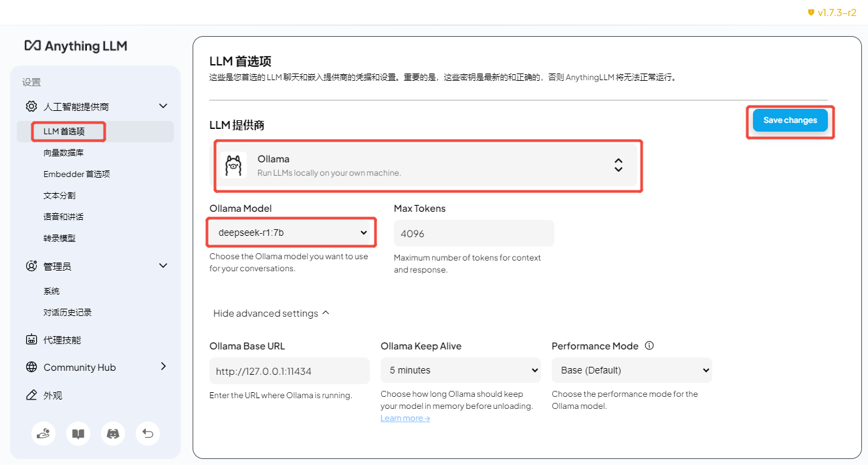Screen dimensions: 868x465
Task: Click the Community Hub label
Action: point(80,367)
